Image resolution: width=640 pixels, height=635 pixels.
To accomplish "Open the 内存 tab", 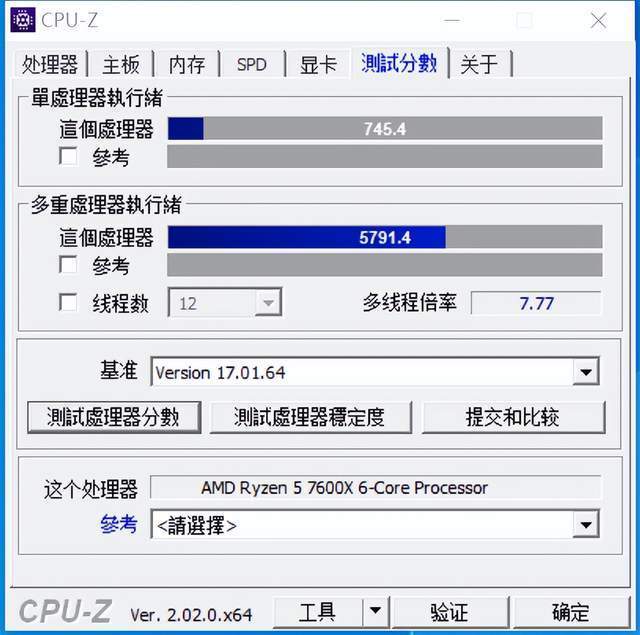I will pyautogui.click(x=187, y=64).
